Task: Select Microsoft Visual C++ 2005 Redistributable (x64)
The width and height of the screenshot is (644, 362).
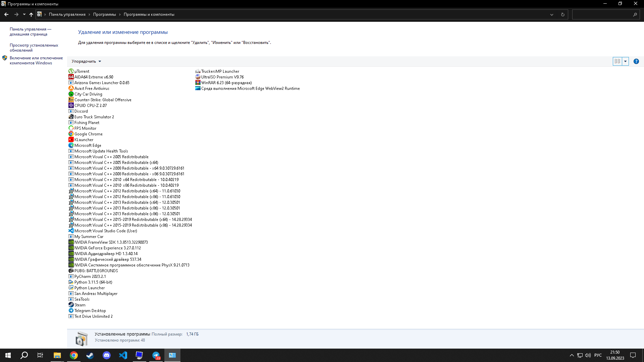Action: click(x=113, y=163)
